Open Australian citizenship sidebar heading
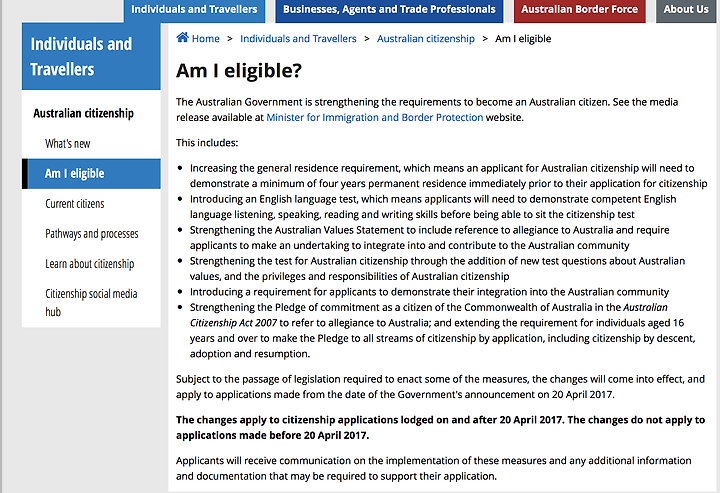Image resolution: width=720 pixels, height=493 pixels. 84,113
